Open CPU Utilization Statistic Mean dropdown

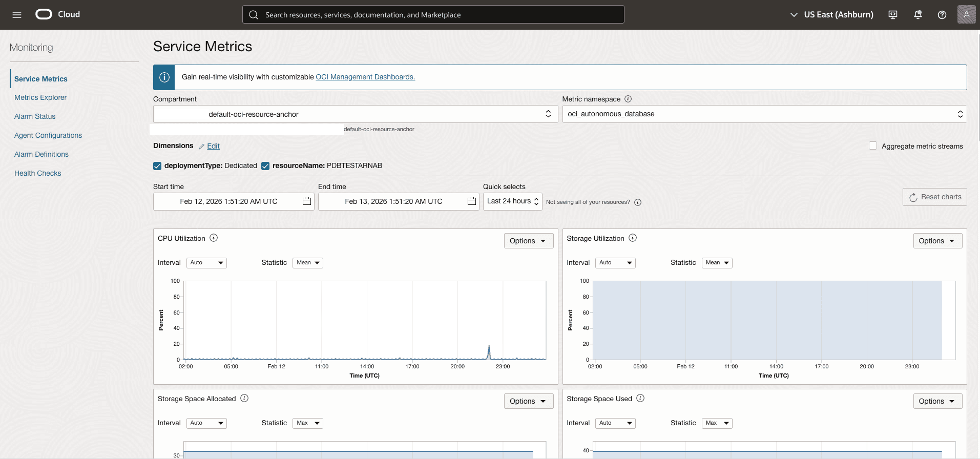pos(308,263)
